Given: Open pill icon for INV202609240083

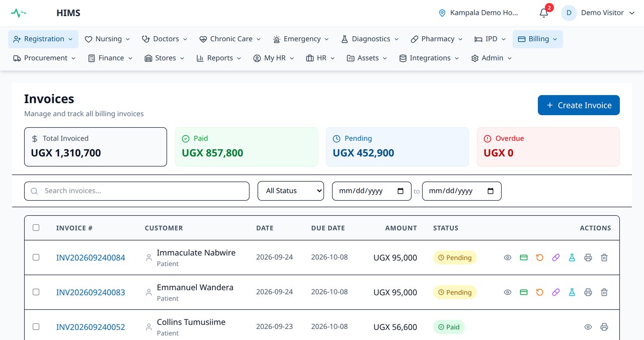Looking at the screenshot, I should (x=556, y=292).
